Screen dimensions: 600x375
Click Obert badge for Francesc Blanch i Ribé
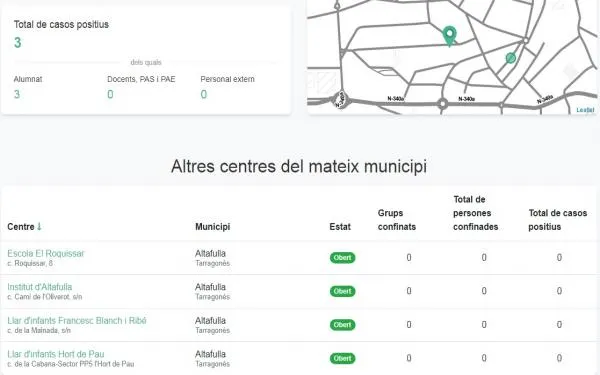click(342, 325)
